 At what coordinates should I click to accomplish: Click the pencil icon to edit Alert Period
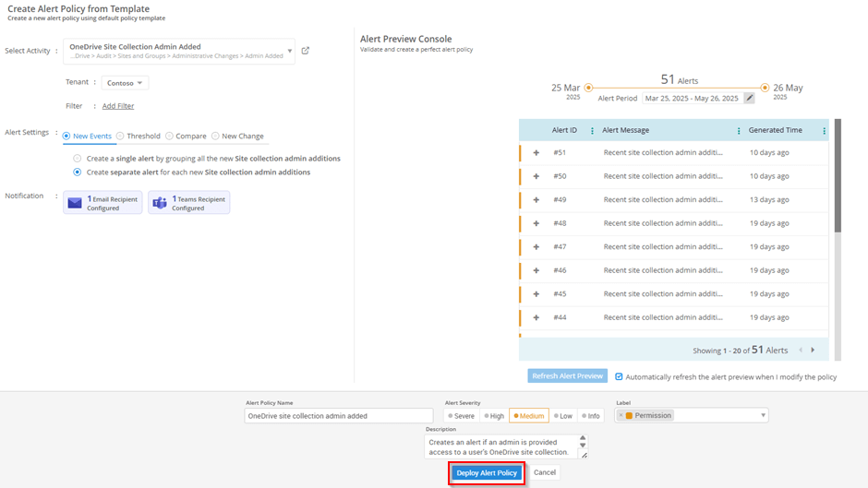(750, 98)
